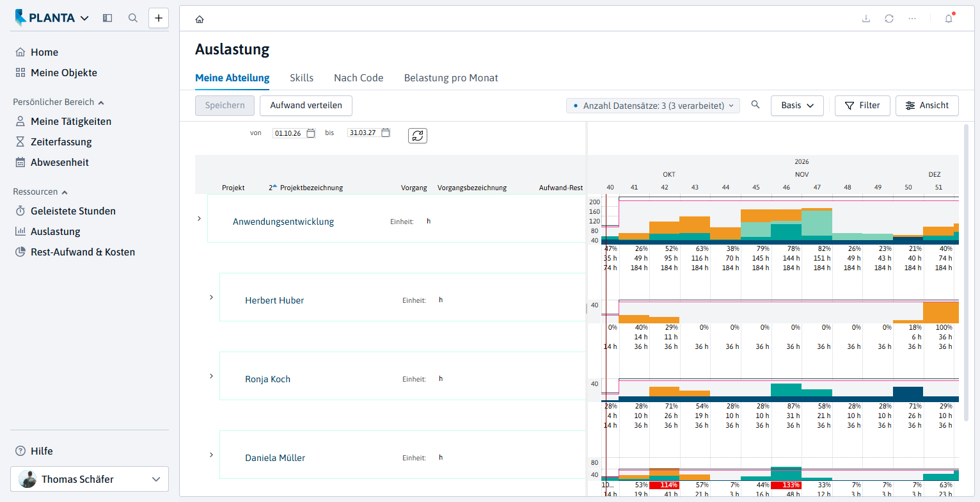Open the Thomas Schäfer user menu
980x502 pixels.
point(90,479)
